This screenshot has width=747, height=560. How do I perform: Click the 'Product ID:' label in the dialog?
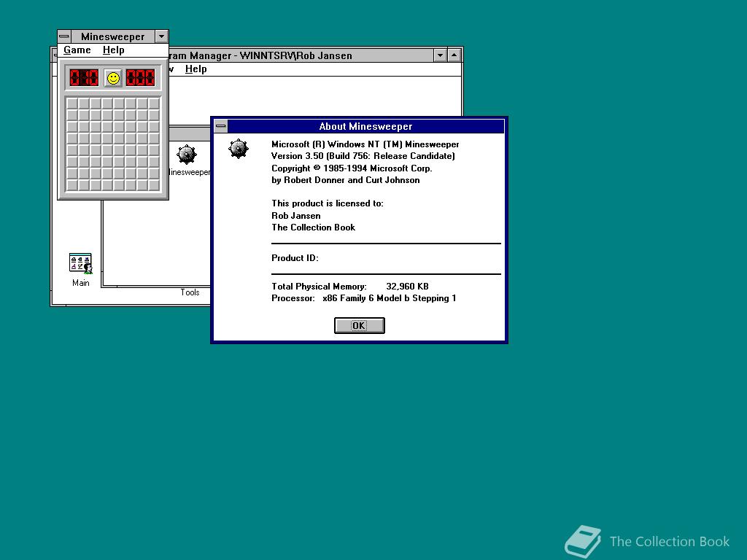pyautogui.click(x=295, y=258)
